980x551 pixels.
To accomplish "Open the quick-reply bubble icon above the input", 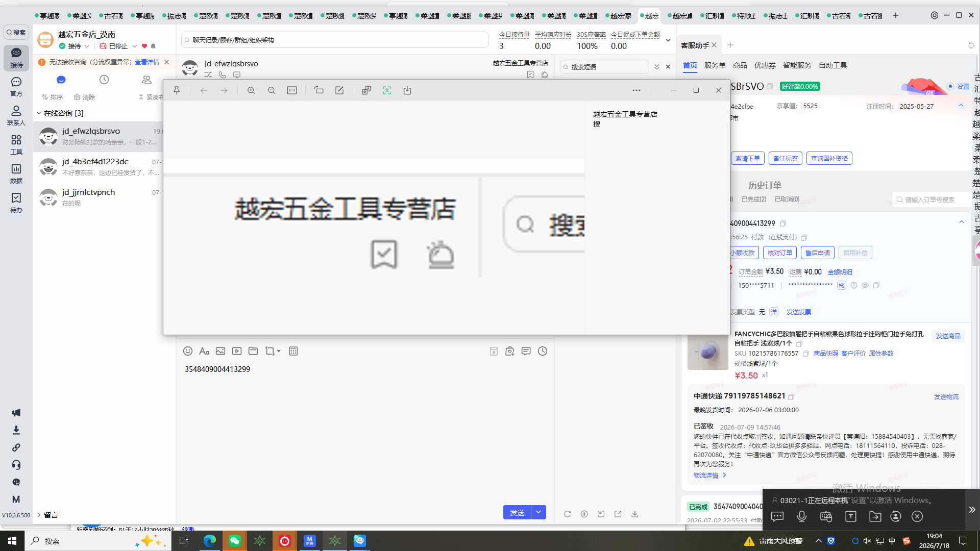I will click(x=526, y=351).
